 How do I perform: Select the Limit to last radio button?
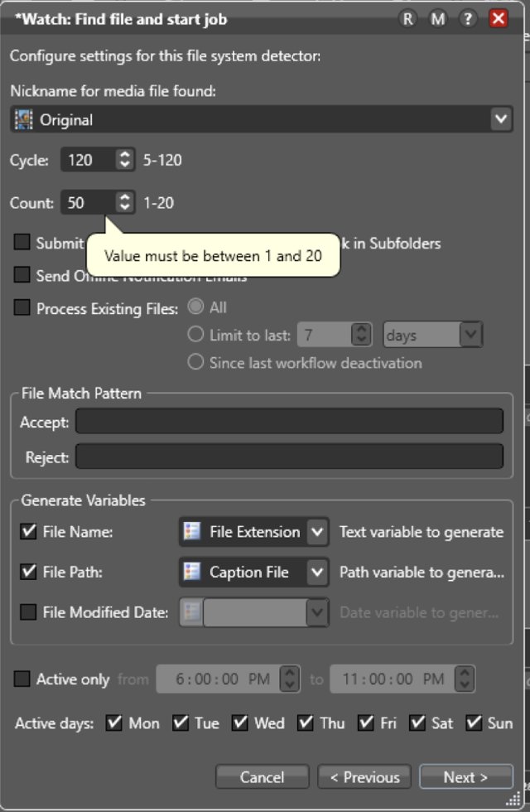195,334
